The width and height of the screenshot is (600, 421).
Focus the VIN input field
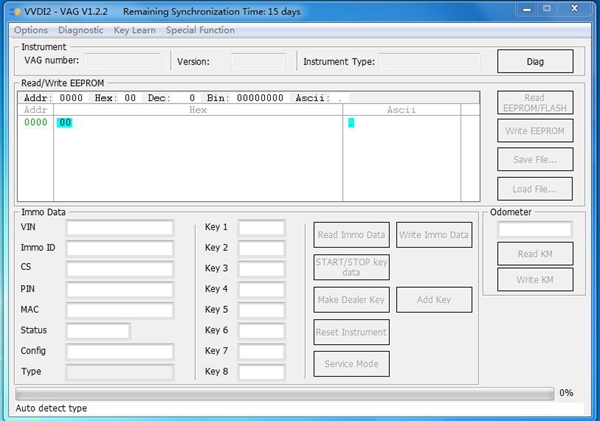point(120,228)
